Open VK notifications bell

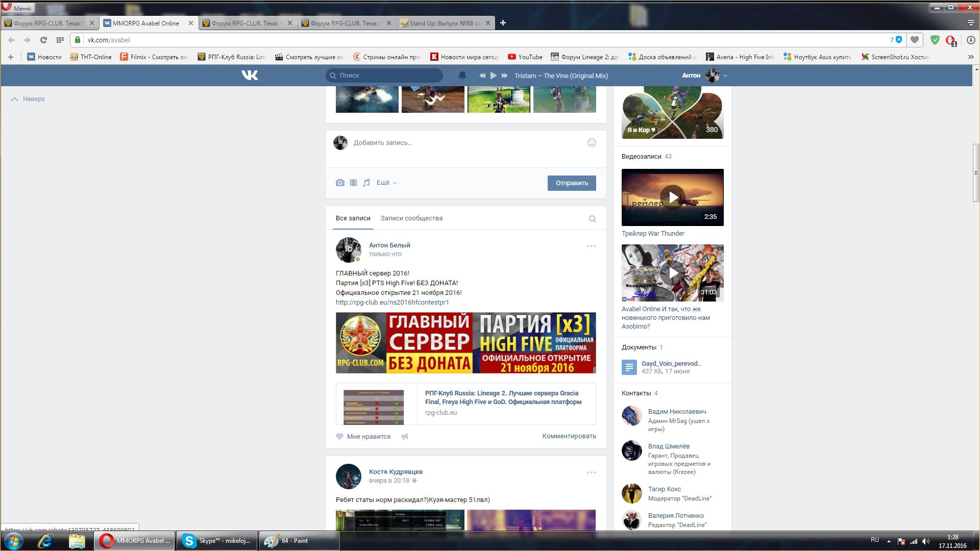point(462,76)
